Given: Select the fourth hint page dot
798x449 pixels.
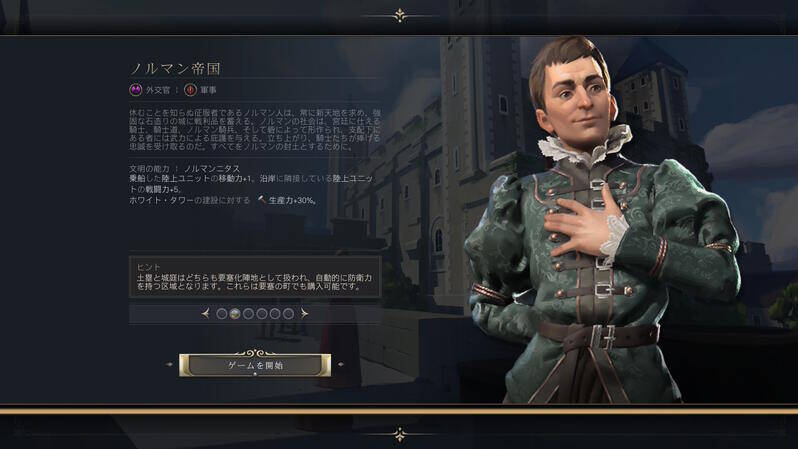Looking at the screenshot, I should [262, 314].
